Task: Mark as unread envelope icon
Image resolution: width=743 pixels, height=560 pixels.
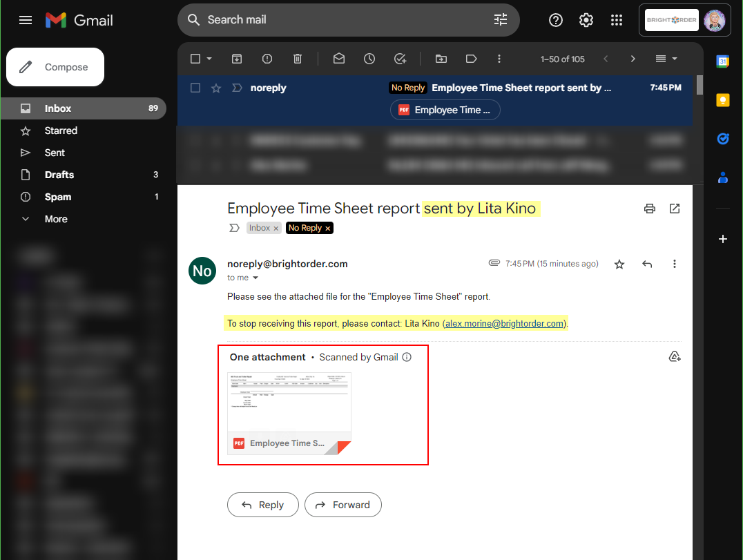Action: (339, 59)
